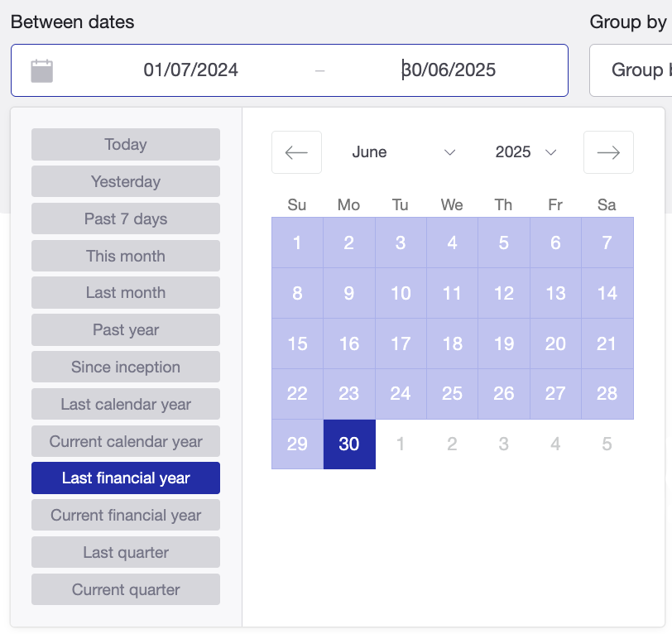
Task: Select June 30 in the calendar
Action: [349, 444]
